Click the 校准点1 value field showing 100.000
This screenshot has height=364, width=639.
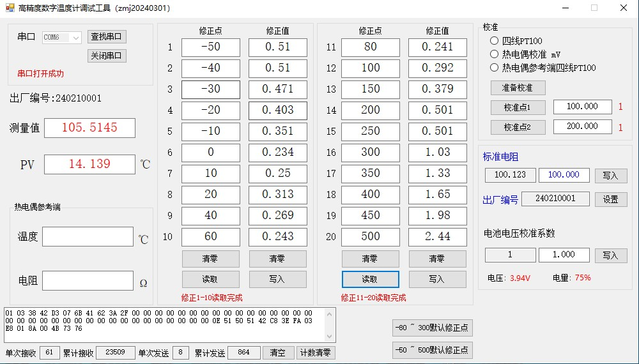[582, 107]
